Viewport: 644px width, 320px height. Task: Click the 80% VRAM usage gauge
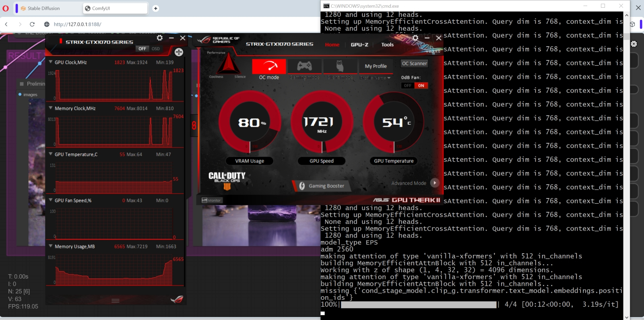pos(250,122)
